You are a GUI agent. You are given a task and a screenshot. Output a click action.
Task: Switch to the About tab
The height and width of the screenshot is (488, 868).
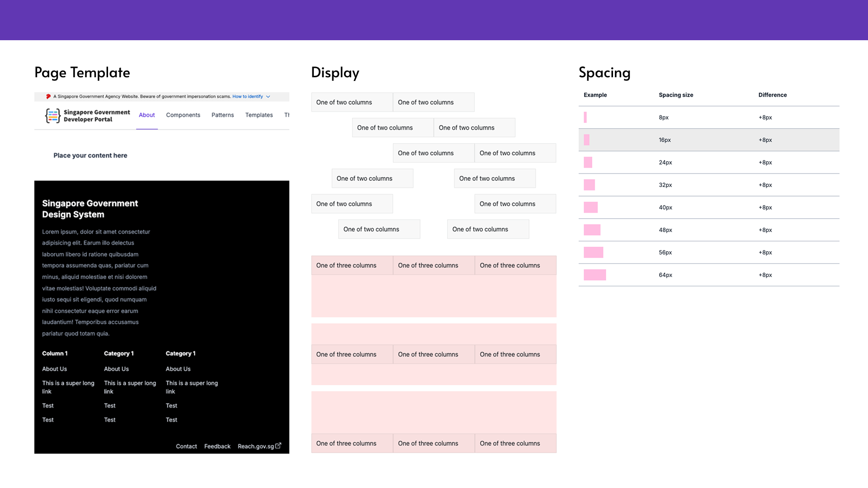(146, 115)
